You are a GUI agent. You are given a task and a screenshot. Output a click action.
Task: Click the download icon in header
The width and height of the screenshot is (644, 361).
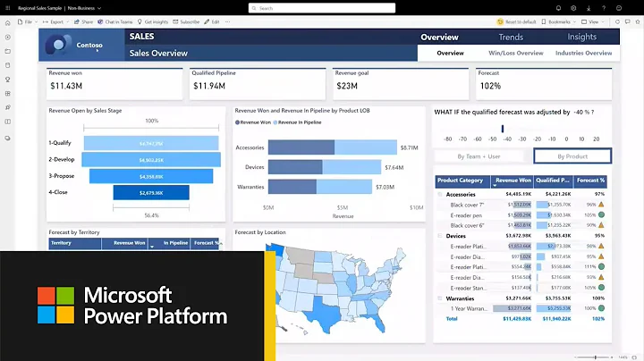589,8
